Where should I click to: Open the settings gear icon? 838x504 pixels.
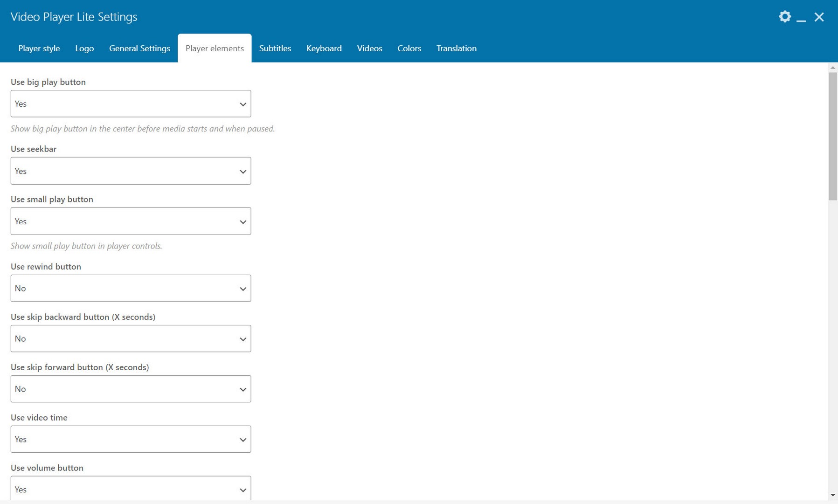(x=785, y=17)
